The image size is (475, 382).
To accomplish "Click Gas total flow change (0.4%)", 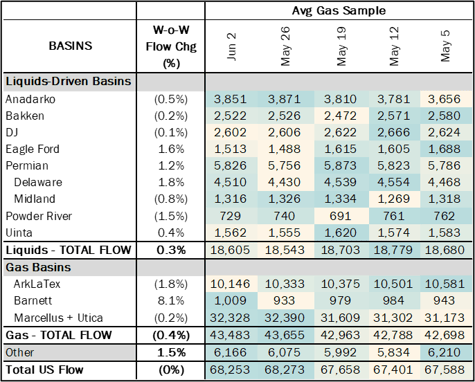I will point(171,335).
